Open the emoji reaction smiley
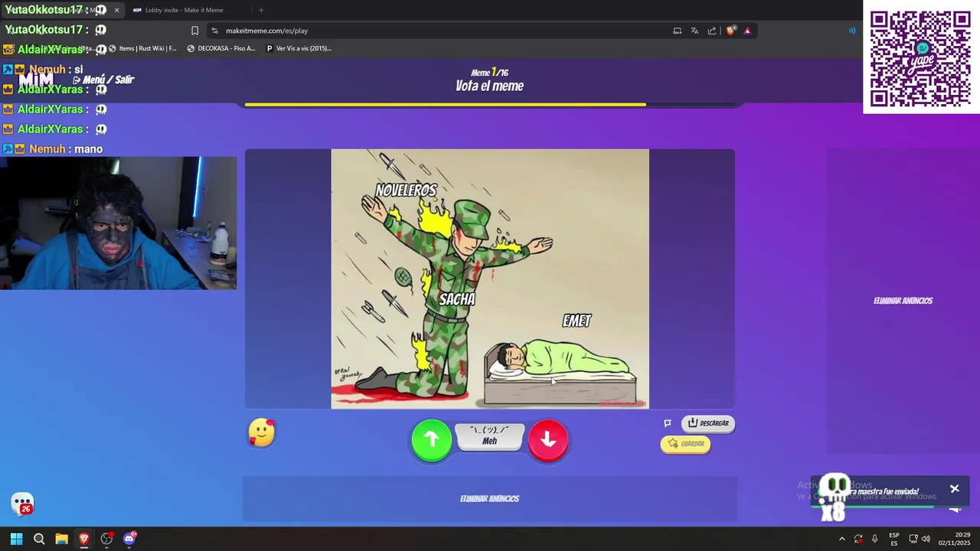This screenshot has width=980, height=551. click(x=262, y=433)
